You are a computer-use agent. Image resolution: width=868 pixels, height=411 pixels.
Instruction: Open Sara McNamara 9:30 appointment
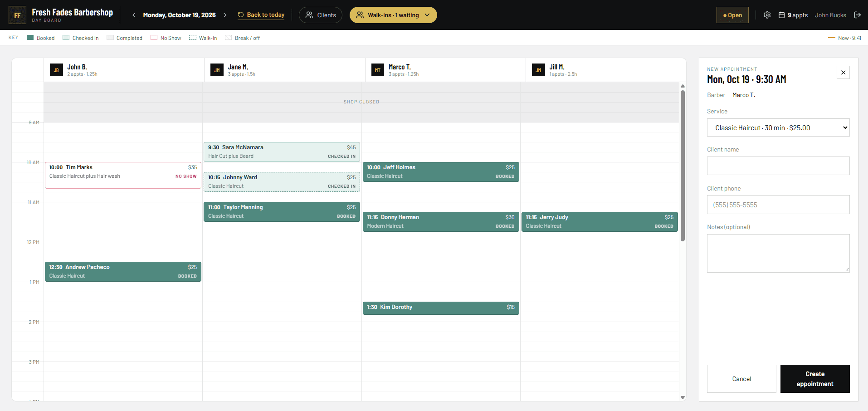tap(282, 152)
